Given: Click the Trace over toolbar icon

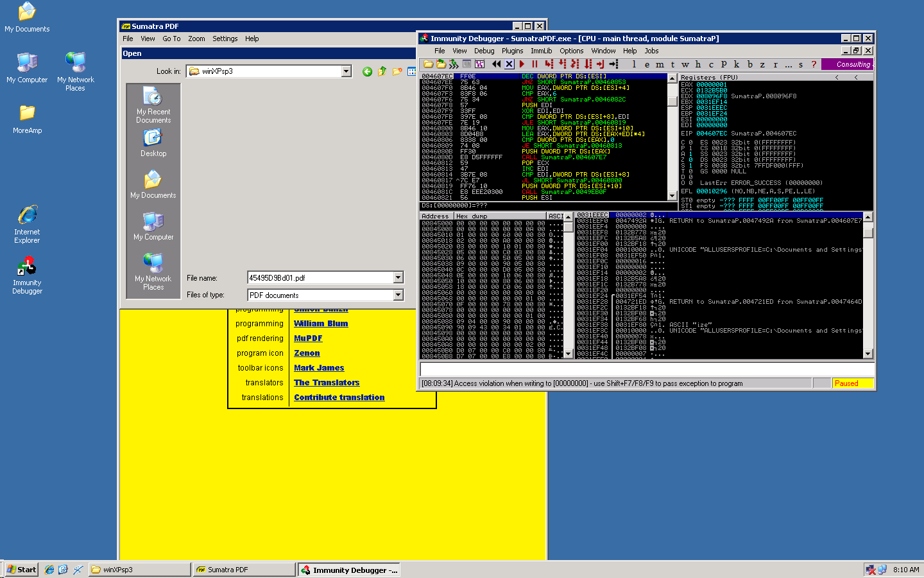Looking at the screenshot, I should pos(588,64).
